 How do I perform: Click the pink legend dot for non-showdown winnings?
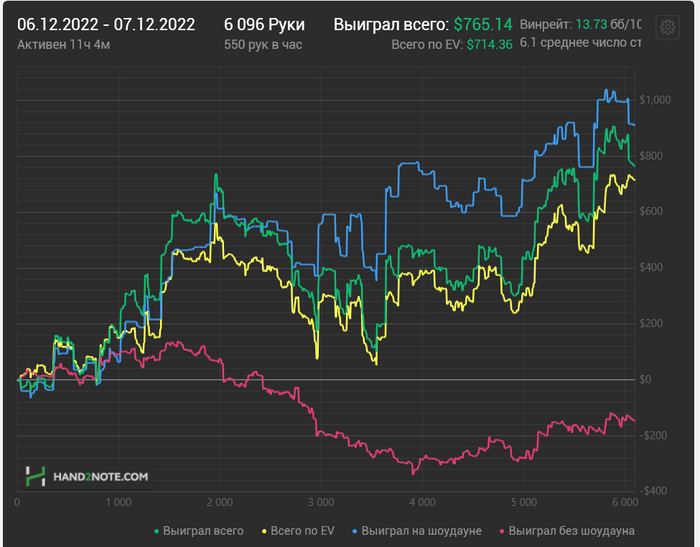[x=502, y=531]
